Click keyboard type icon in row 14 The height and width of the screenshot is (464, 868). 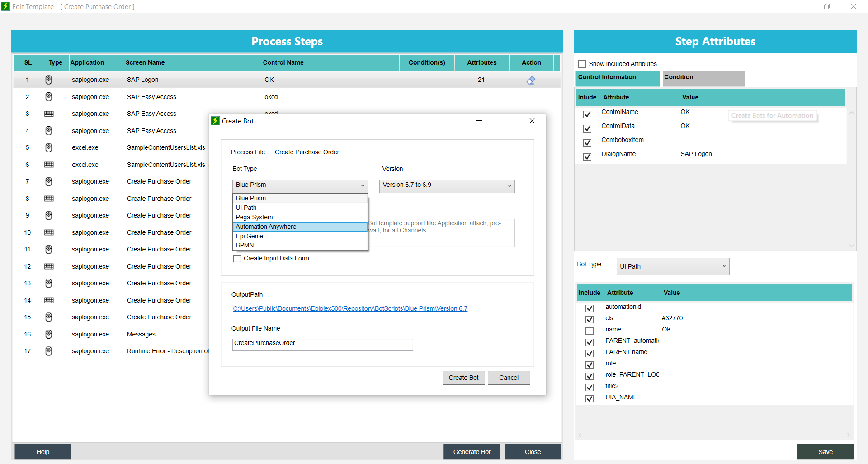click(49, 300)
